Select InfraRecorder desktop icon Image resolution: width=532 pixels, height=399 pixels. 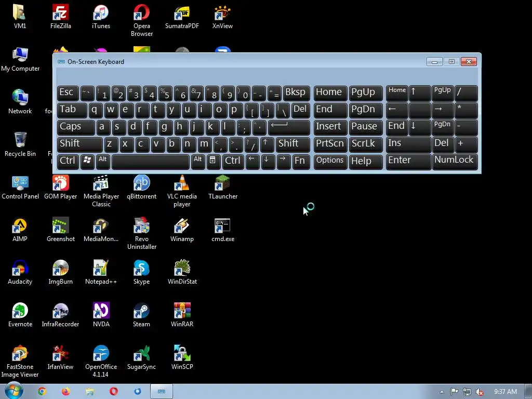(60, 315)
